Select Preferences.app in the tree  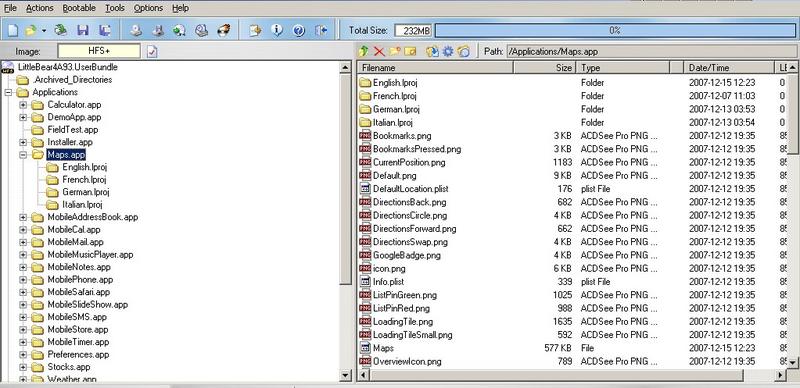(x=78, y=355)
